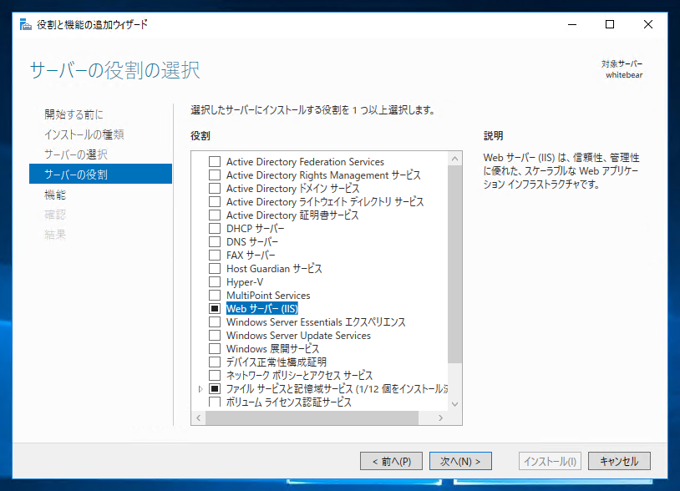Maximize the wizard window

click(x=610, y=24)
